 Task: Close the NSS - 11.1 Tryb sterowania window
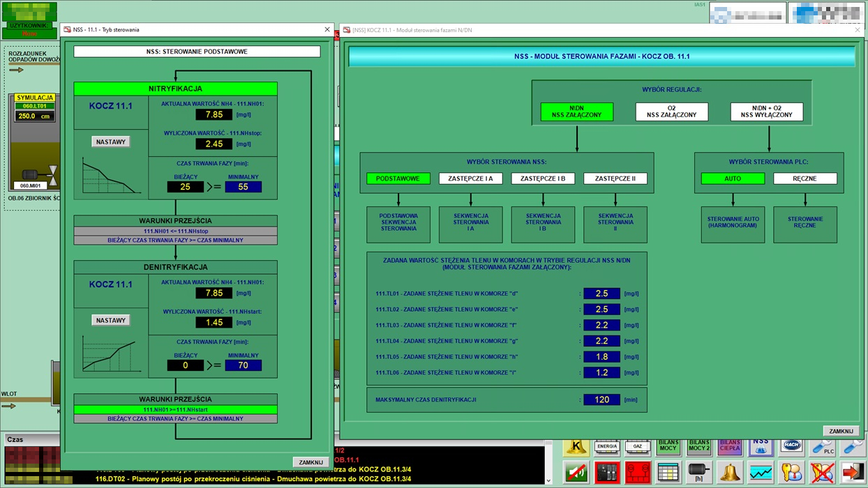[x=327, y=29]
